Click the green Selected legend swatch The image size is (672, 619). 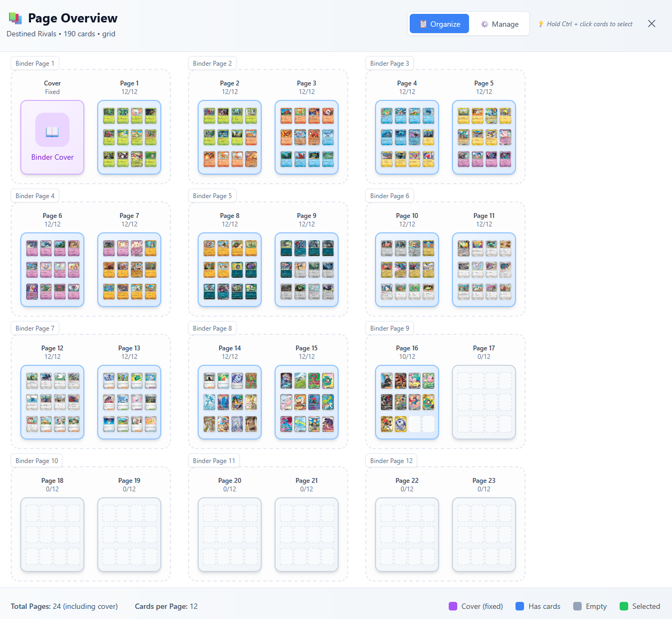click(623, 606)
